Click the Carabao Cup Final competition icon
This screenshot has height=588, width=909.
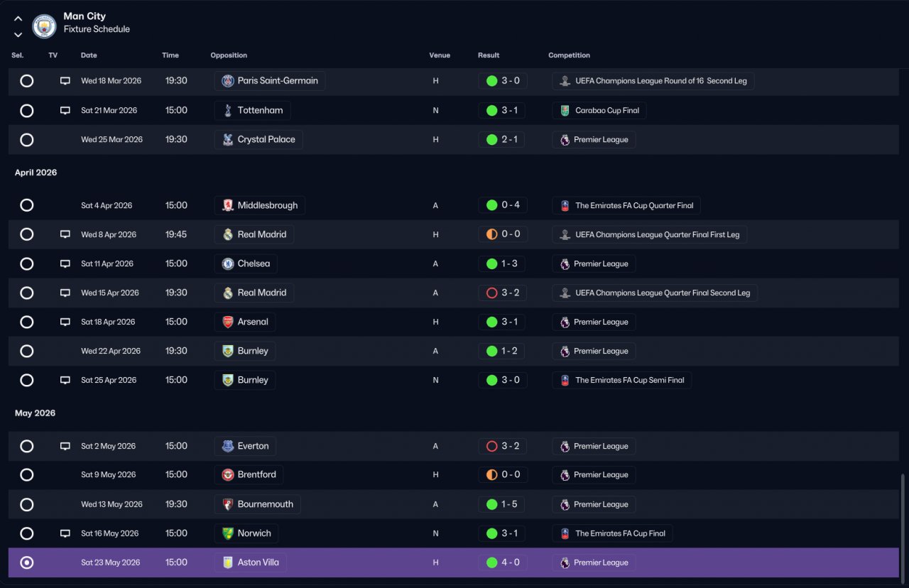click(x=565, y=110)
